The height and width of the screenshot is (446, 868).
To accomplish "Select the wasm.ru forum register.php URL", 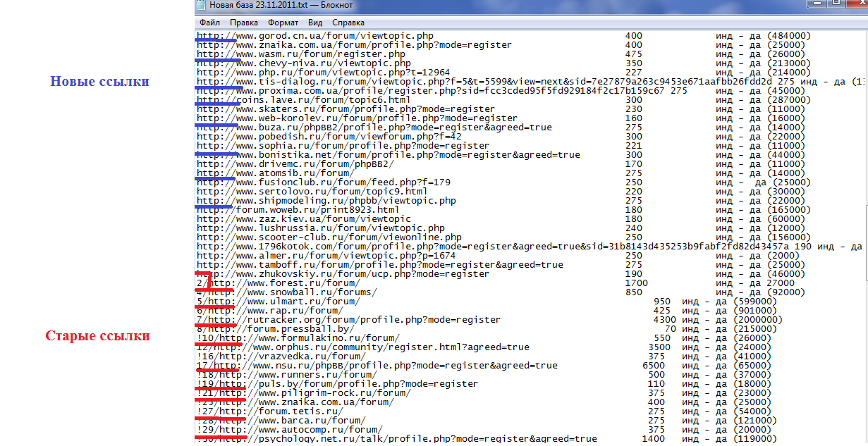I will pyautogui.click(x=301, y=54).
